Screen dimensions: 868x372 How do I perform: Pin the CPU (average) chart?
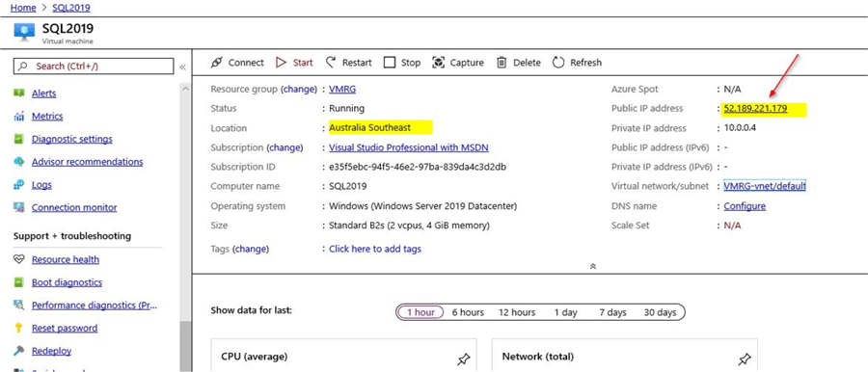(x=463, y=359)
